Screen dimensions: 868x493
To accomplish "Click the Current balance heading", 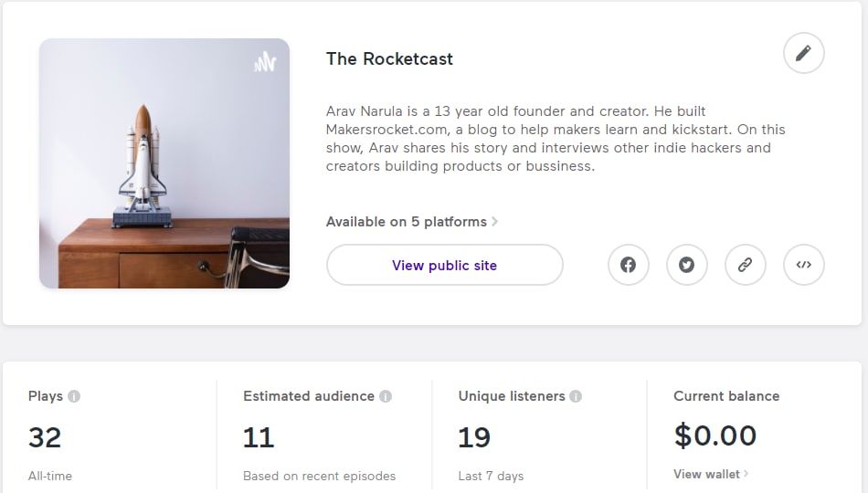I will pyautogui.click(x=726, y=396).
